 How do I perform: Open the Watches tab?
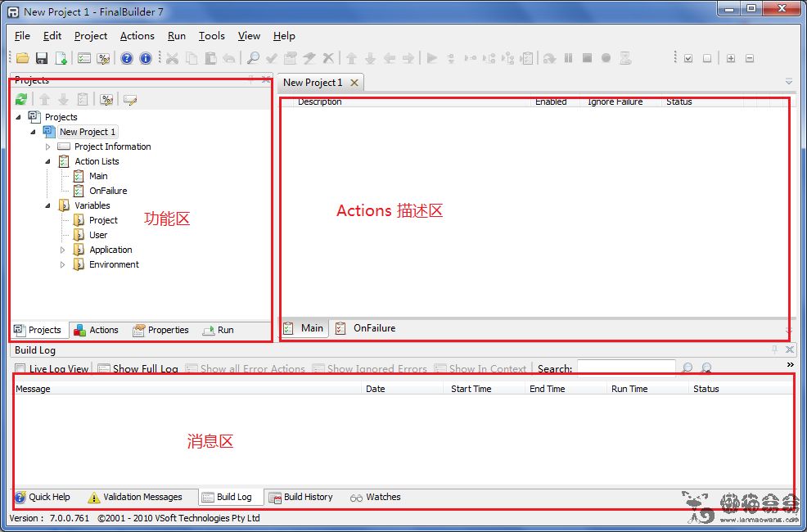(x=375, y=497)
